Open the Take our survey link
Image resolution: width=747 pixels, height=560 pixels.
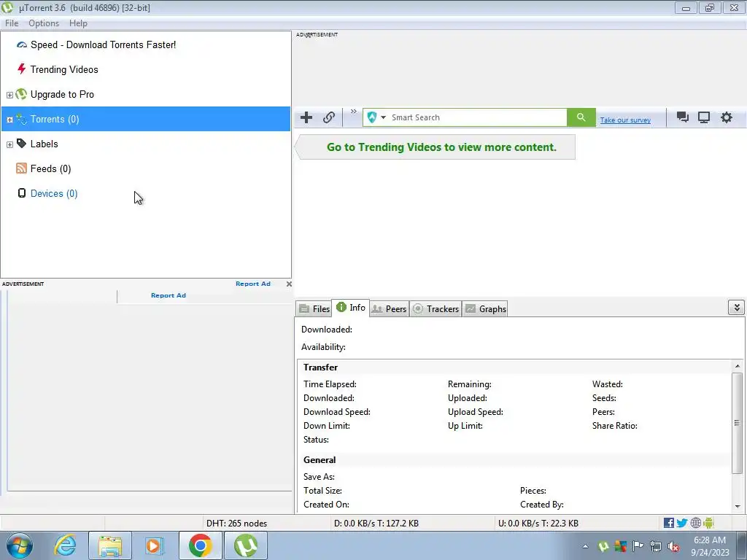click(625, 120)
